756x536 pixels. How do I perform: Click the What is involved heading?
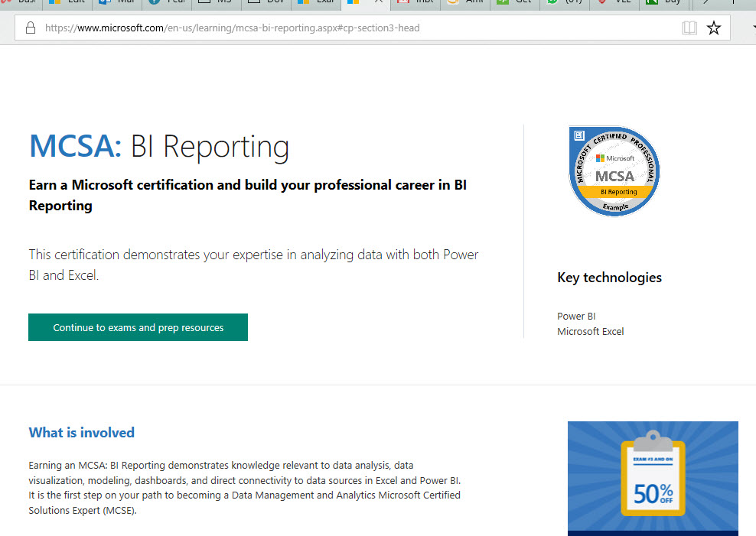click(x=81, y=433)
